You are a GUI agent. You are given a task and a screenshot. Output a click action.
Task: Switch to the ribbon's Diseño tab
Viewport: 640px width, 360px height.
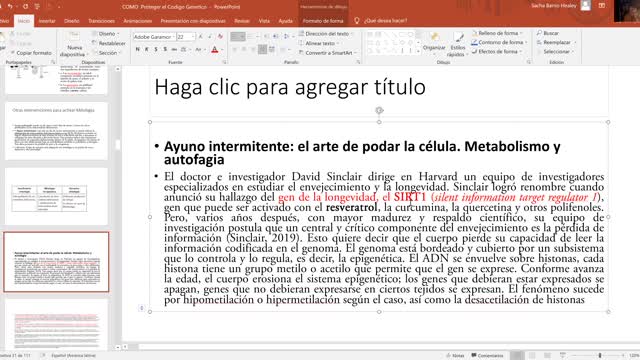pyautogui.click(x=71, y=21)
